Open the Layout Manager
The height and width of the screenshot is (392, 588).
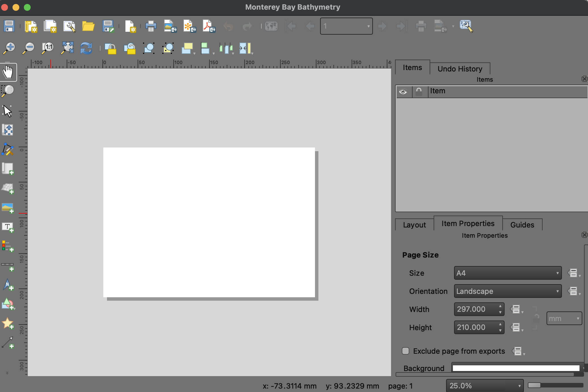(x=69, y=26)
